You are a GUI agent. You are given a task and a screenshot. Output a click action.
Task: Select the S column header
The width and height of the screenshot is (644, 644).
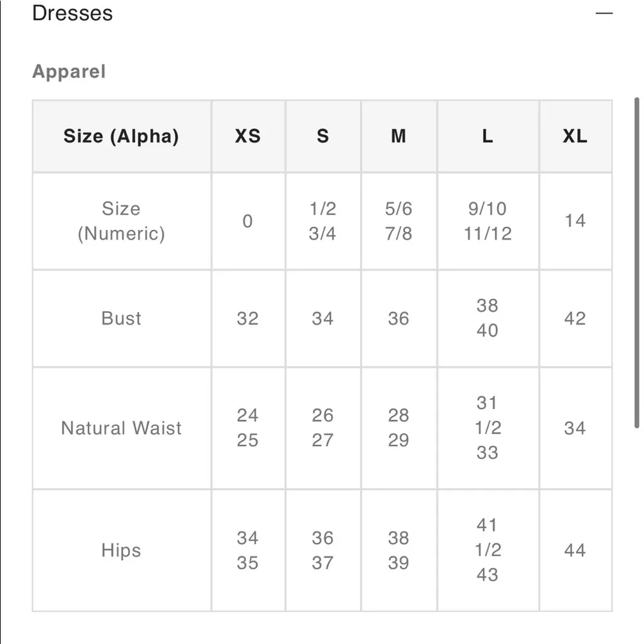pyautogui.click(x=323, y=137)
